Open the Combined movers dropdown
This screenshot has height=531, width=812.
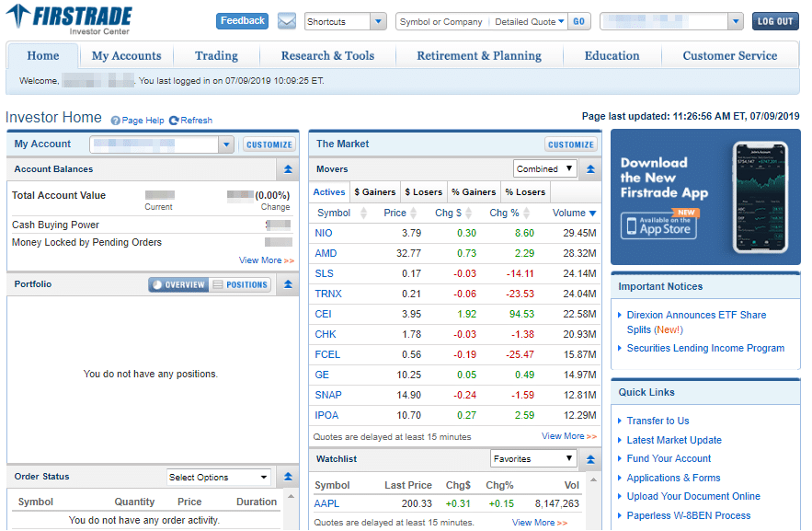tap(544, 169)
